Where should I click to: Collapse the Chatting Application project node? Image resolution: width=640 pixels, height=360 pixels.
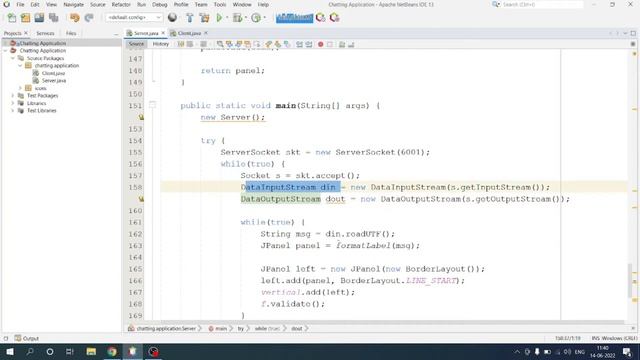click(x=6, y=51)
